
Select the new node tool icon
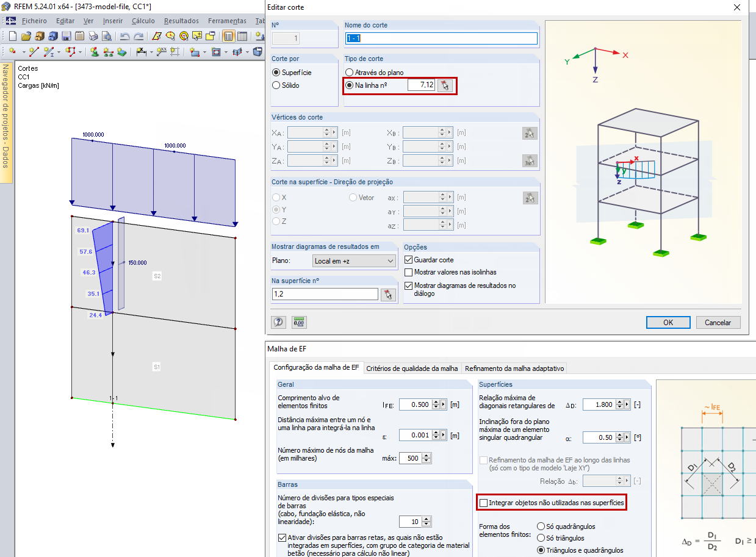pyautogui.click(x=13, y=52)
